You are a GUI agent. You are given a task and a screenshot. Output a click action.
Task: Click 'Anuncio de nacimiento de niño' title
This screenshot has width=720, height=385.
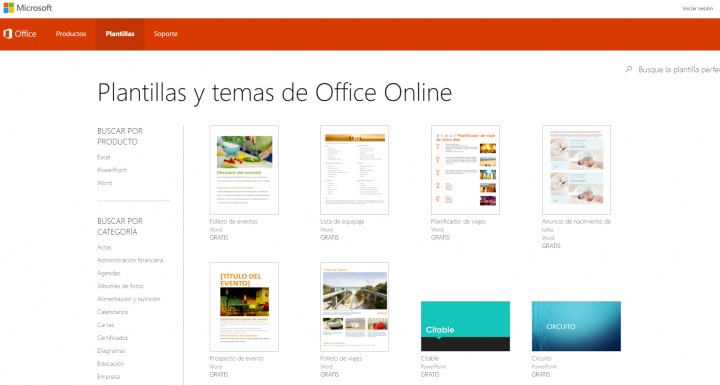click(576, 226)
